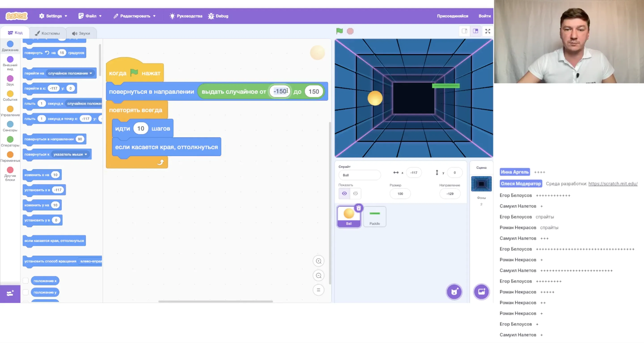Switch to small stage layout
Image resolution: width=644 pixels, height=343 pixels.
pos(464,31)
